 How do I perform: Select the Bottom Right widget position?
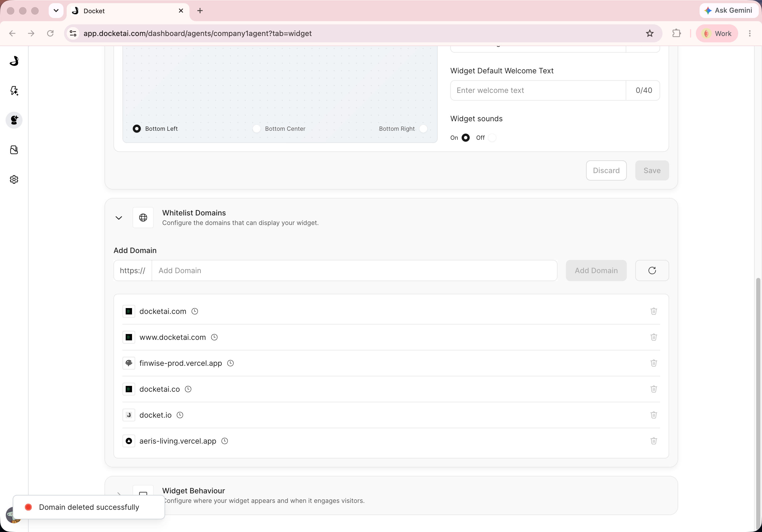pos(423,129)
